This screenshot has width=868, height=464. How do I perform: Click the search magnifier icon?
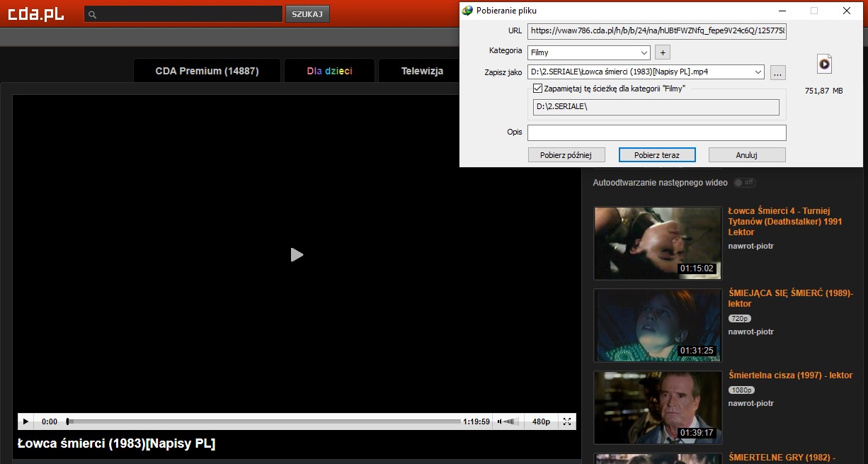[93, 14]
